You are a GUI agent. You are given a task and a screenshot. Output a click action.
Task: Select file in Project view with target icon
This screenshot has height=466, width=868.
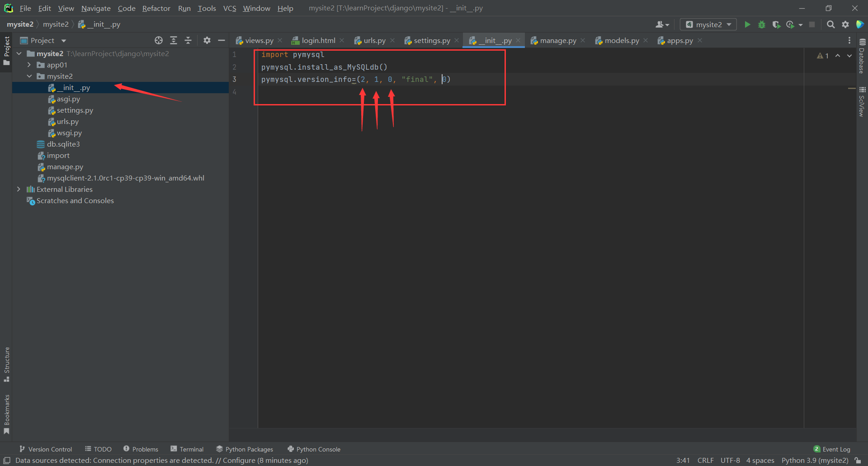pyautogui.click(x=159, y=40)
